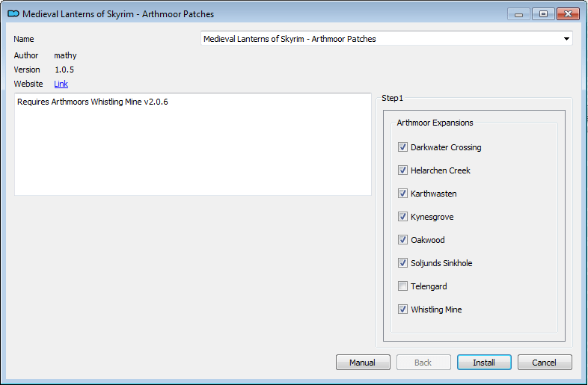Click the Mod Organizer title bar icon
This screenshot has width=588, height=385.
(x=13, y=14)
